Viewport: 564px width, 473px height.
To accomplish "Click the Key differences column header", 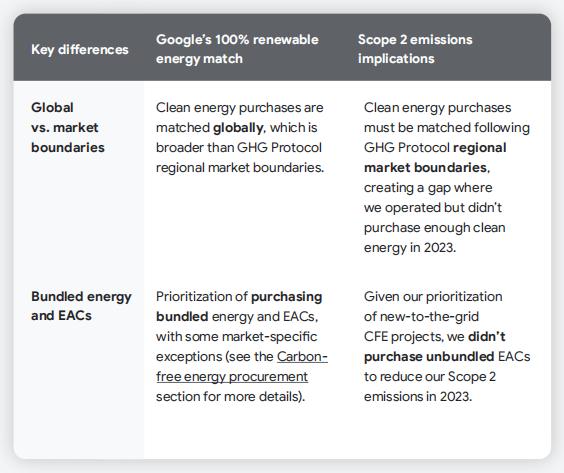I will 80,49.
